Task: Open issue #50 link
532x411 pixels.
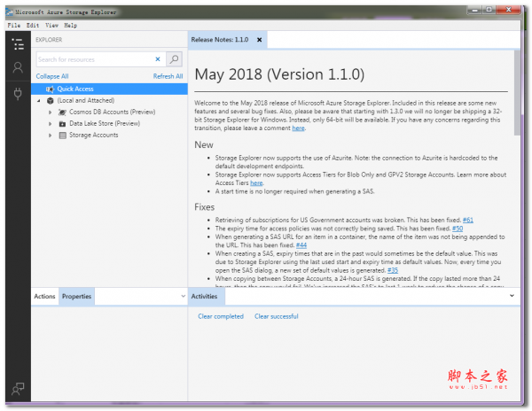Action: 458,229
